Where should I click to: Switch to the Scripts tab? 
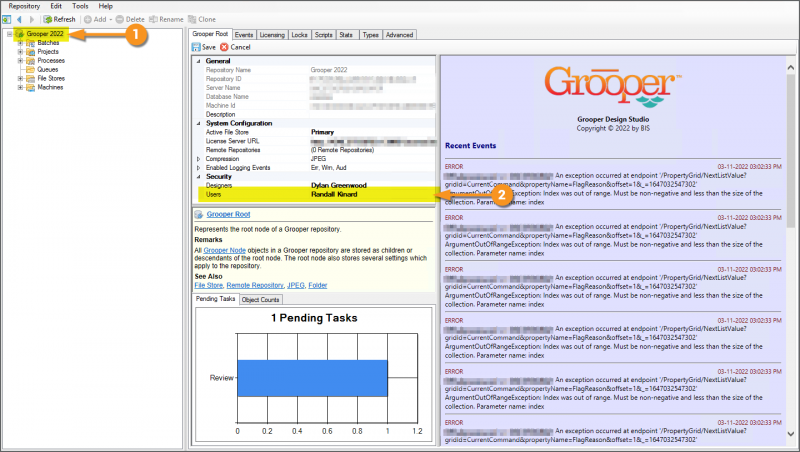323,35
